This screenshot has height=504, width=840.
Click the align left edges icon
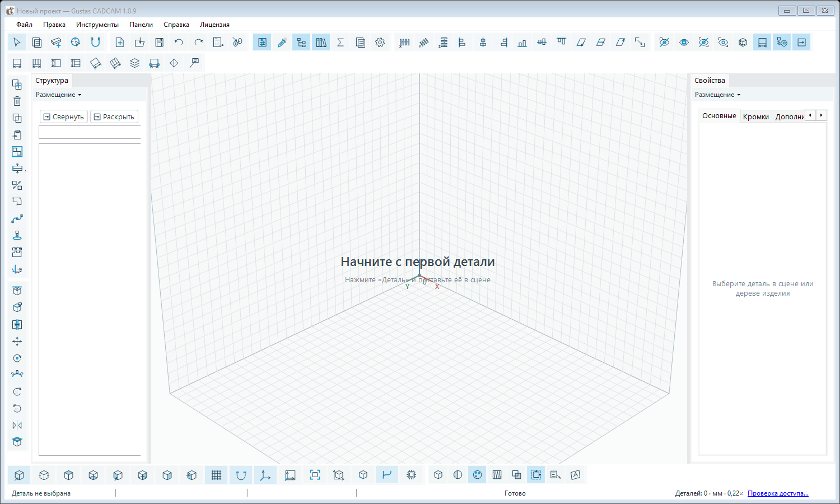(x=463, y=42)
